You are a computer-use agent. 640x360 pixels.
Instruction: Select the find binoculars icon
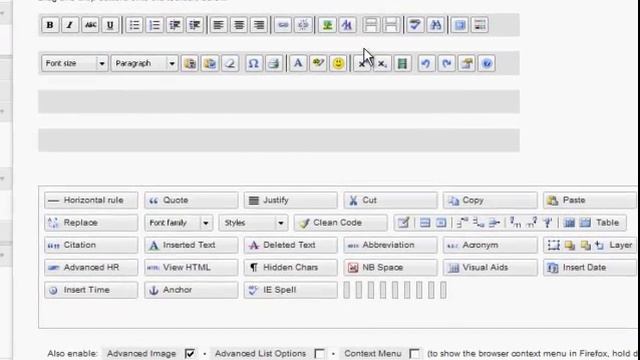pyautogui.click(x=436, y=25)
